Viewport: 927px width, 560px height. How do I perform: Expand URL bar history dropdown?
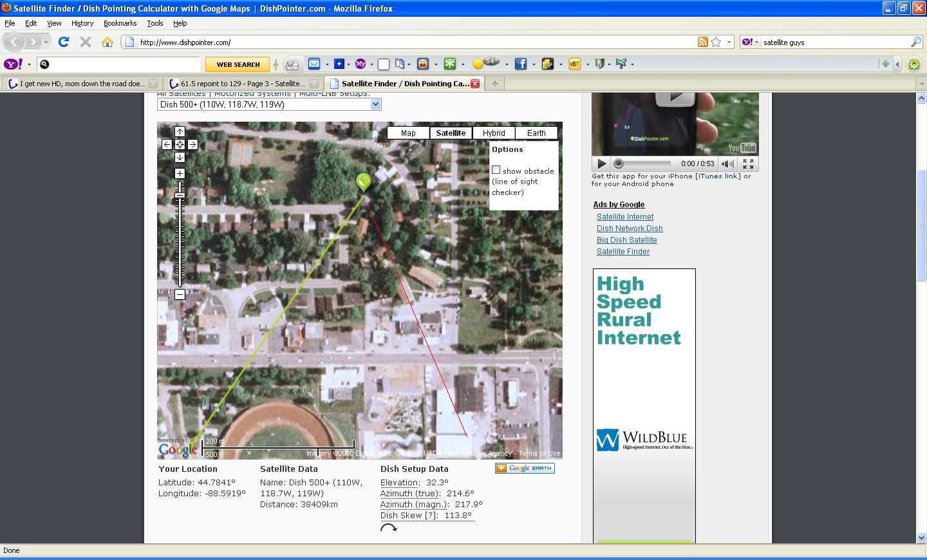coord(729,42)
